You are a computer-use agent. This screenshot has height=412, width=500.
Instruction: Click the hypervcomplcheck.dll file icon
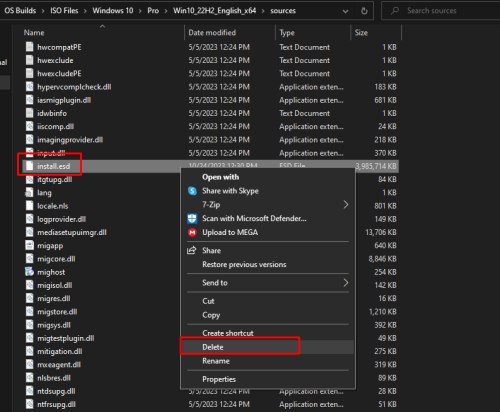coord(30,87)
